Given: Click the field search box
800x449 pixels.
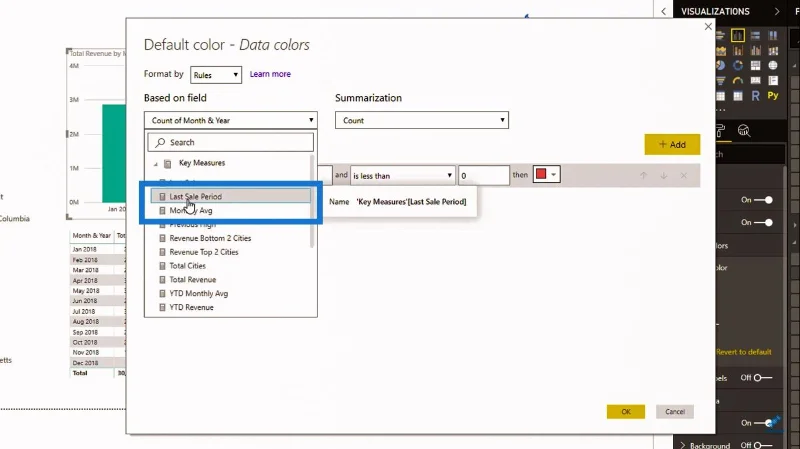Looking at the screenshot, I should pos(231,142).
